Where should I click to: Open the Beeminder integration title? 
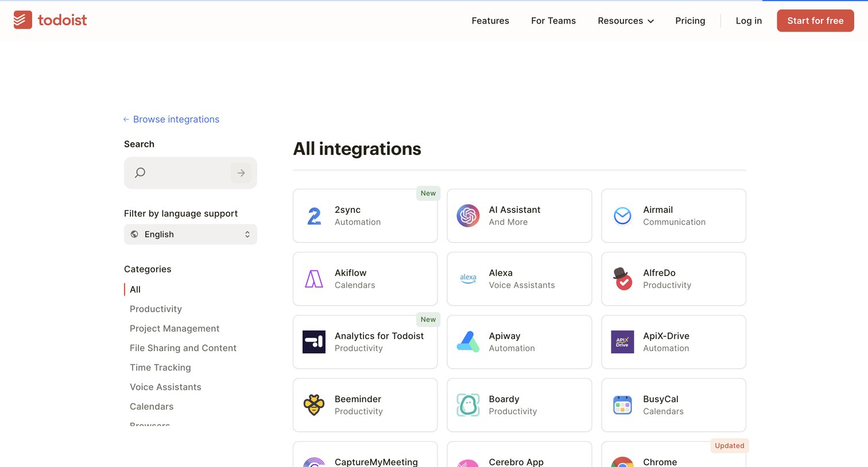pyautogui.click(x=358, y=399)
